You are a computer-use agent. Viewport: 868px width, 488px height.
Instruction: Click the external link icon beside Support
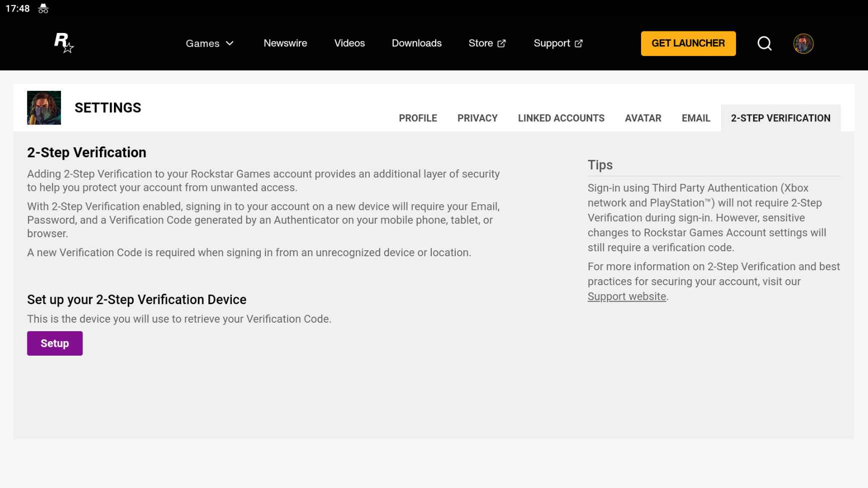[578, 43]
